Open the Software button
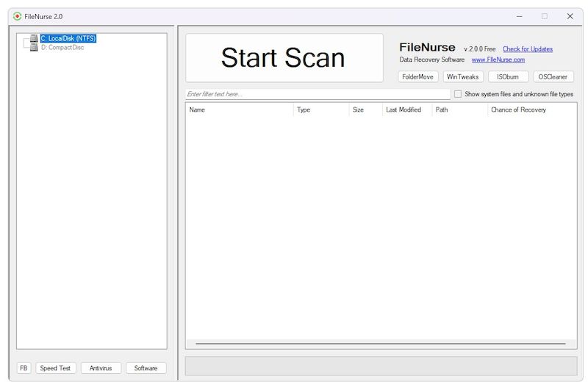The width and height of the screenshot is (588, 385). 146,368
